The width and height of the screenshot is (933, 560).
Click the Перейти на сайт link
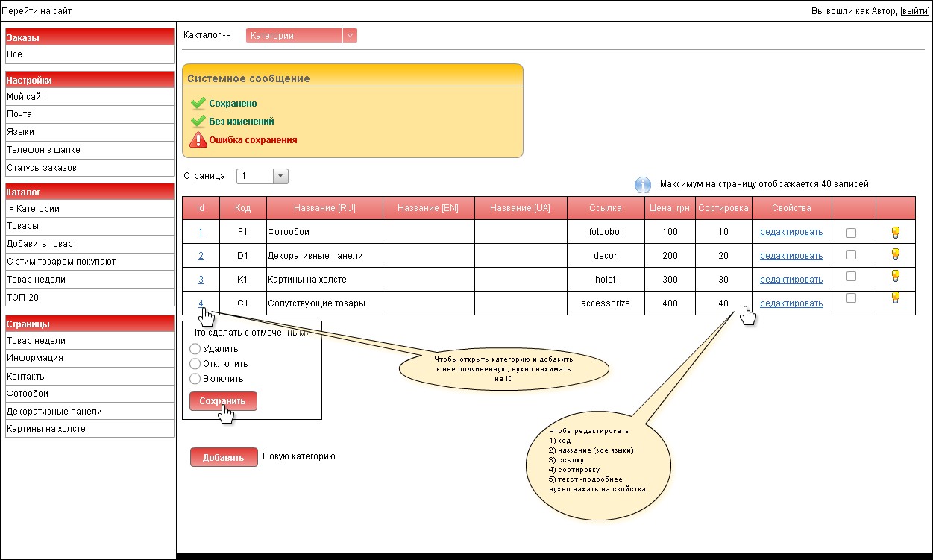tap(37, 11)
